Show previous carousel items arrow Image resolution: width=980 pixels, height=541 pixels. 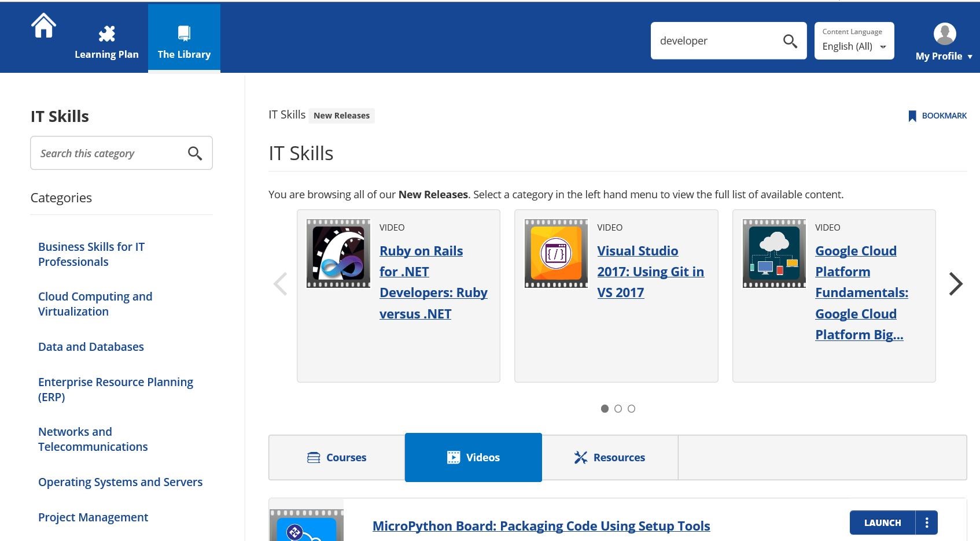coord(281,284)
